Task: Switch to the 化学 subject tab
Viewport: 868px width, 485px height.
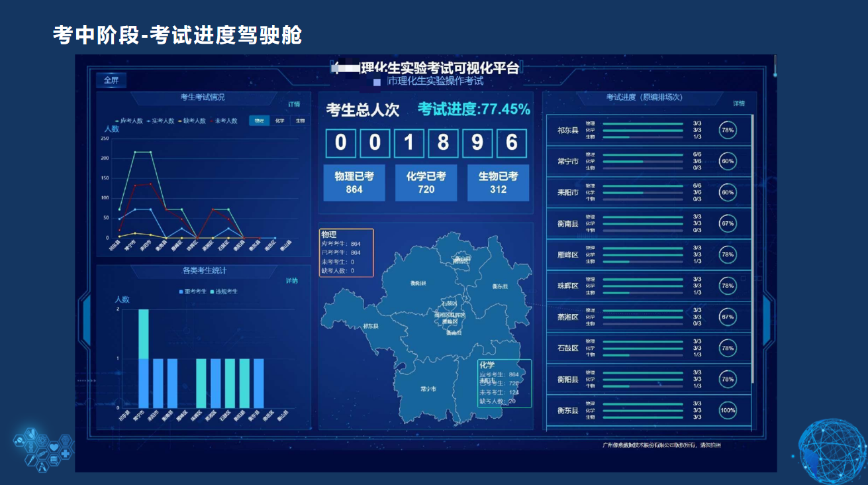Action: (x=279, y=121)
